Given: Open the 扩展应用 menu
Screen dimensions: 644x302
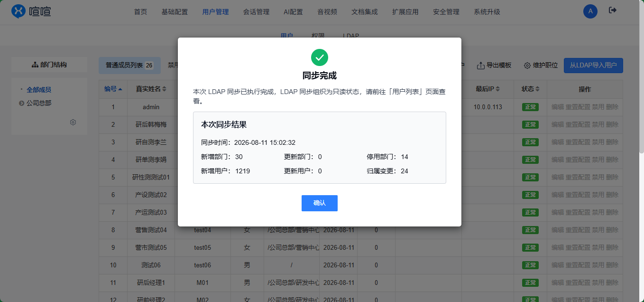Looking at the screenshot, I should [405, 12].
